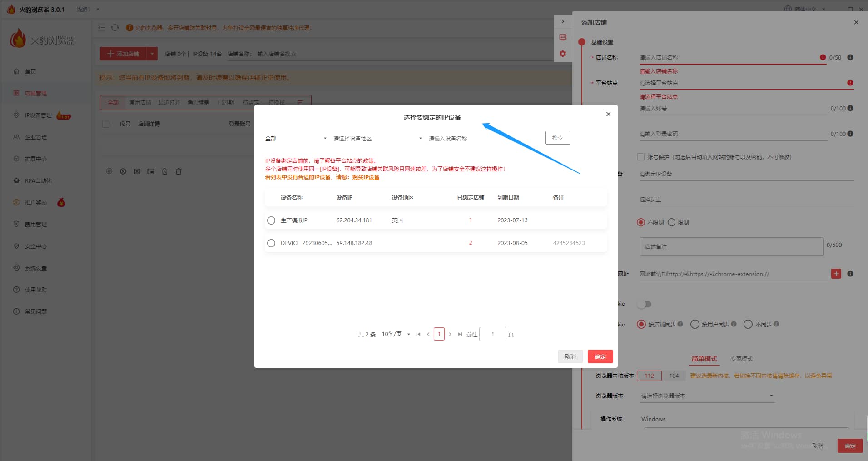Viewport: 868px width, 461px height.
Task: Open IP设备管理 in the sidebar
Action: [38, 115]
